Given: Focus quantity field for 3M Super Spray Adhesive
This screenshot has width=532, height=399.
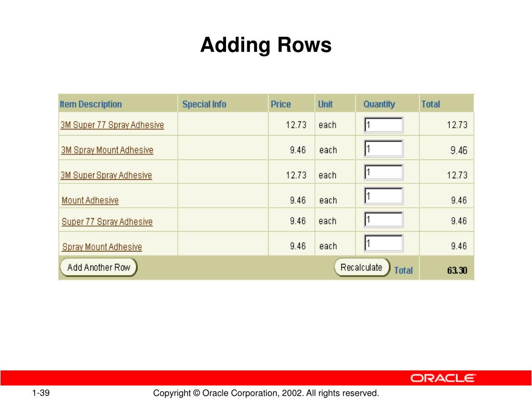Looking at the screenshot, I should (x=383, y=172).
